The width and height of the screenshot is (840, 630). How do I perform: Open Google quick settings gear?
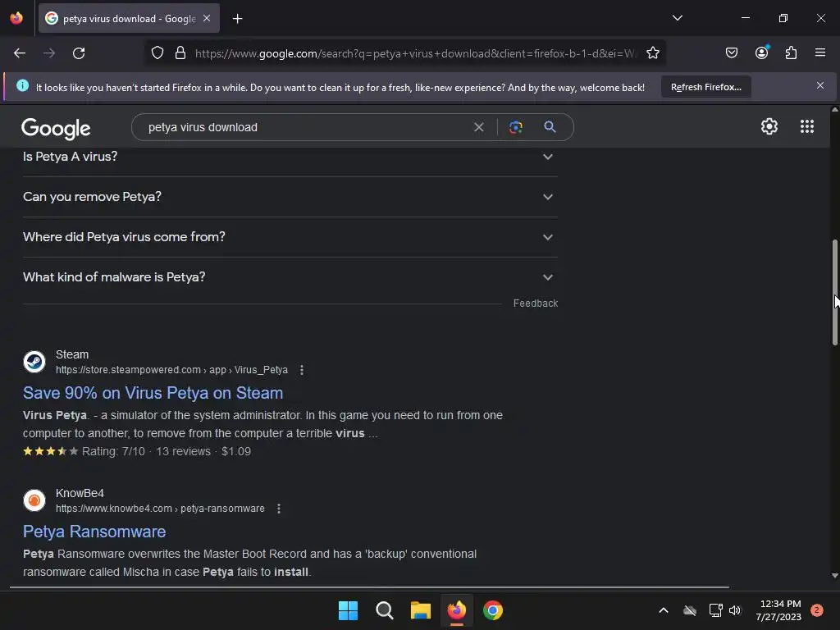769,126
